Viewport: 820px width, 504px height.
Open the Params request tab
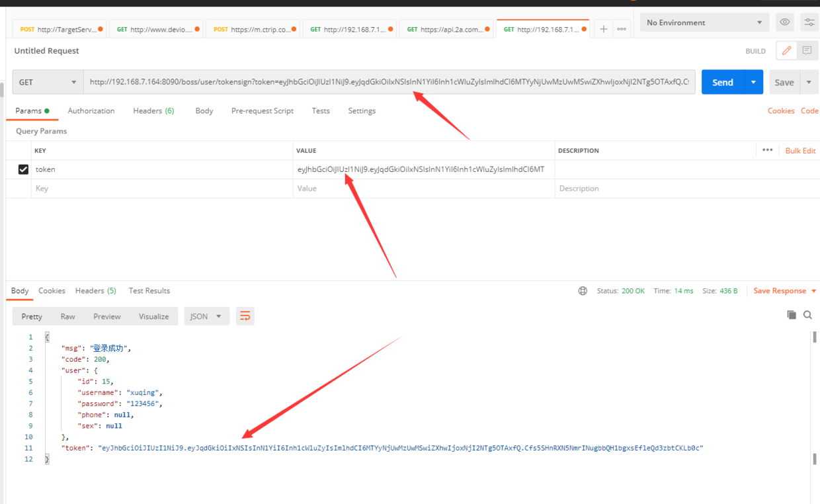tap(32, 111)
